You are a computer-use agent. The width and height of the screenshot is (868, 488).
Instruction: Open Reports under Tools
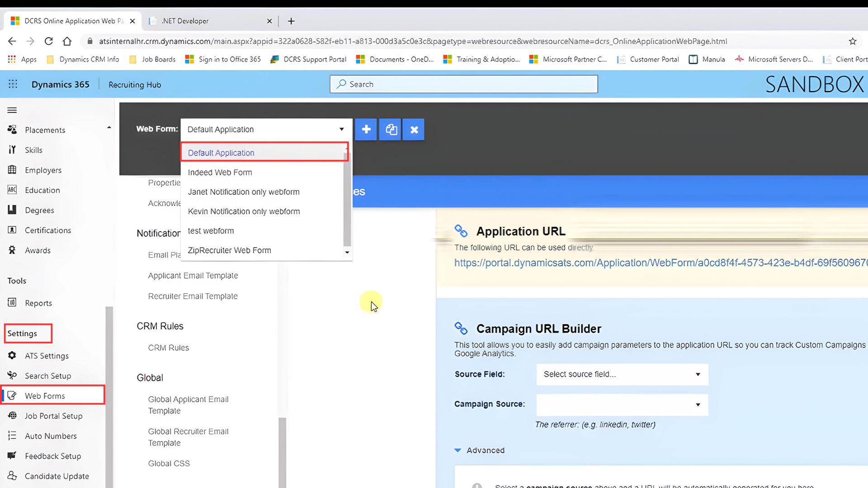tap(38, 303)
